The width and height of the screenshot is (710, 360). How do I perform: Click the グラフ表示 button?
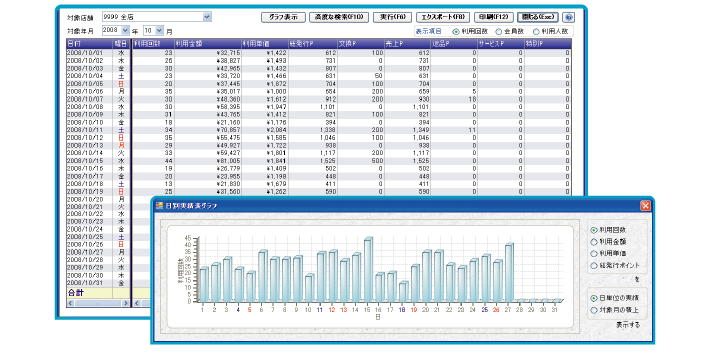pos(283,17)
